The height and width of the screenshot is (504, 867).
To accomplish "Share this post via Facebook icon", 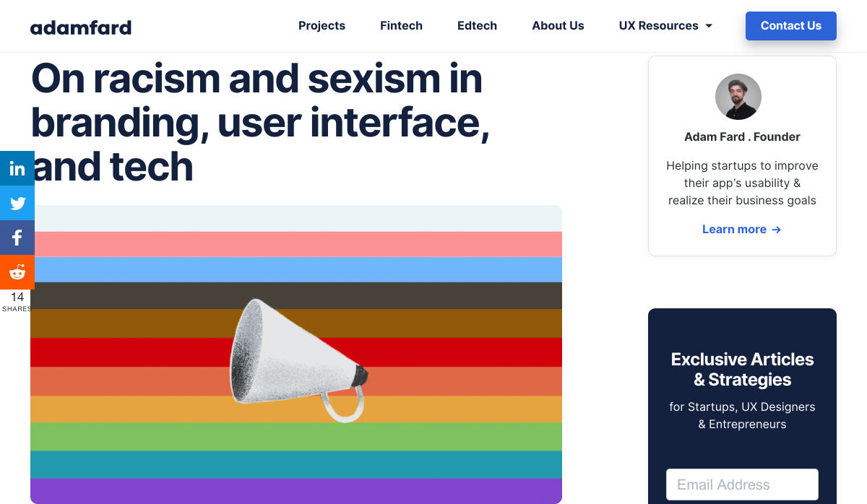I will click(17, 238).
